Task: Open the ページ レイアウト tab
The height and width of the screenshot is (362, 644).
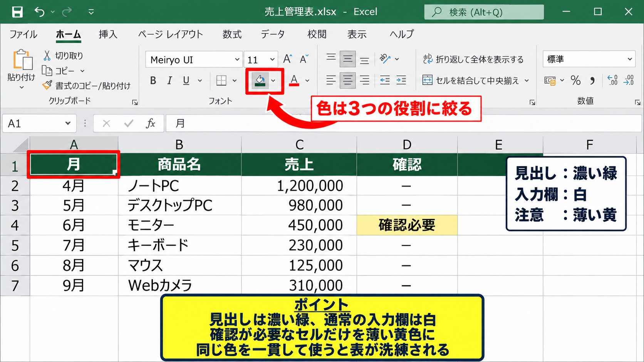Action: pyautogui.click(x=171, y=34)
